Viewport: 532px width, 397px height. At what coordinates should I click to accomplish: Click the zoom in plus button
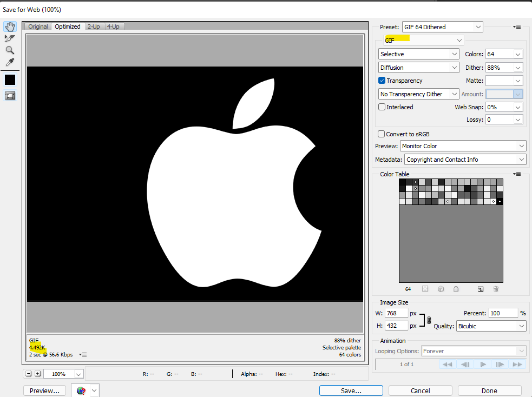[38, 374]
